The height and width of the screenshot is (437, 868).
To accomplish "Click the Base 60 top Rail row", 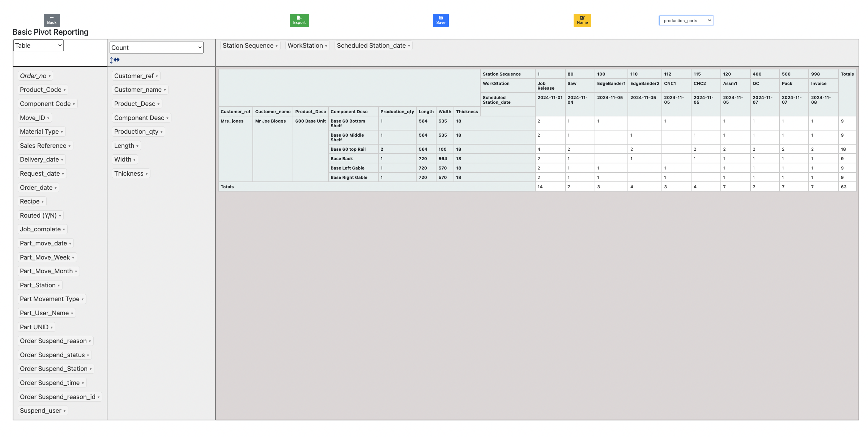I will point(348,149).
